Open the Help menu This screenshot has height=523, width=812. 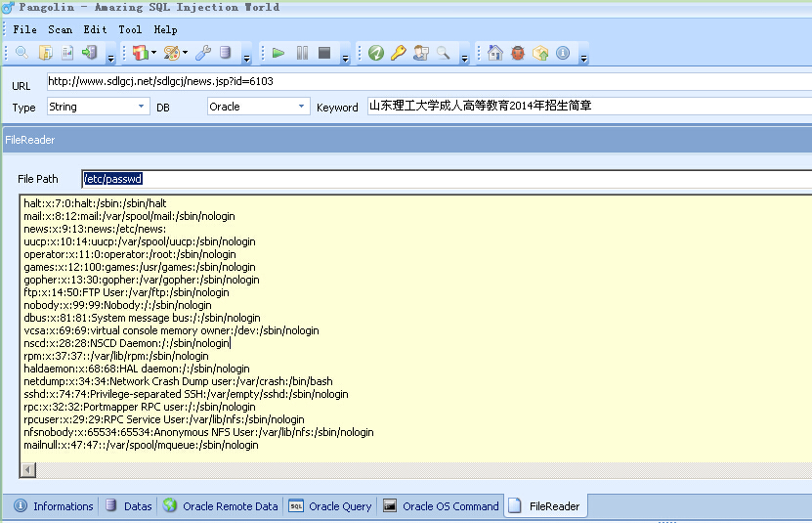pos(166,29)
